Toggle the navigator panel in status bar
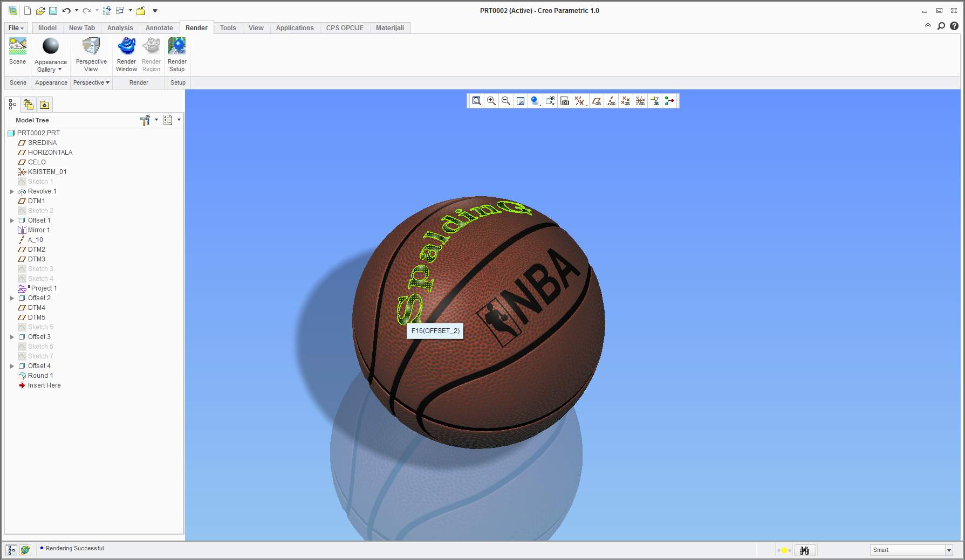This screenshot has width=965, height=560. point(11,550)
